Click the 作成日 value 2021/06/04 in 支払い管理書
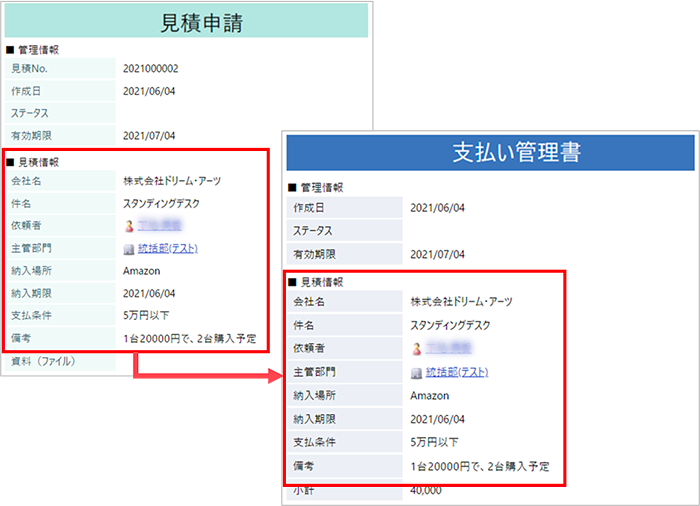The height and width of the screenshot is (506, 700). point(438,208)
